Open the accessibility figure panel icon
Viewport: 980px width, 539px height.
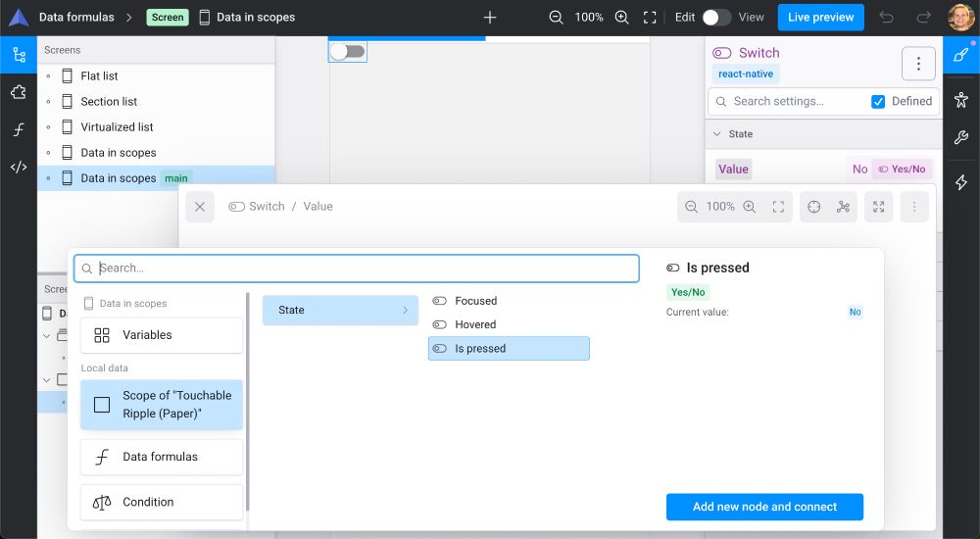(x=961, y=99)
